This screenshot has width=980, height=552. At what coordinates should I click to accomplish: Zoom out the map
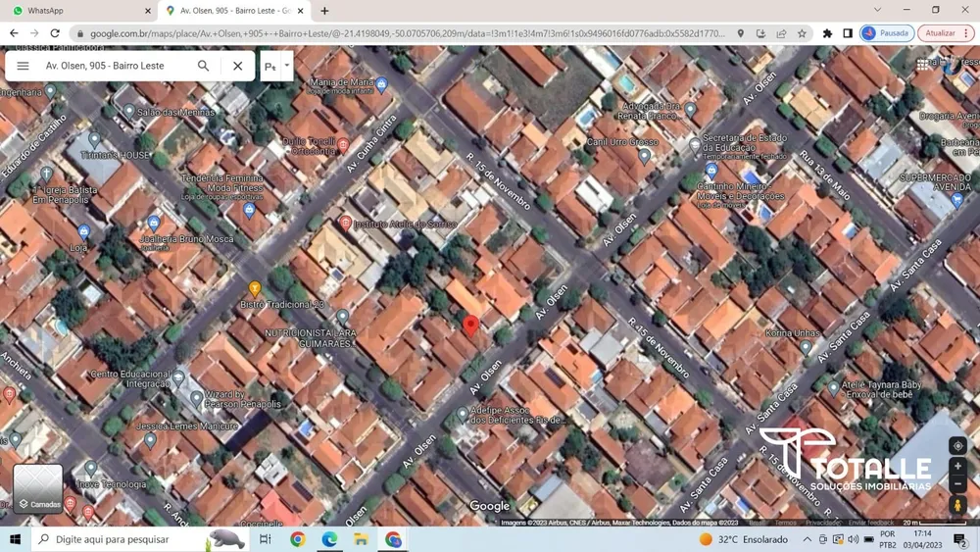957,484
